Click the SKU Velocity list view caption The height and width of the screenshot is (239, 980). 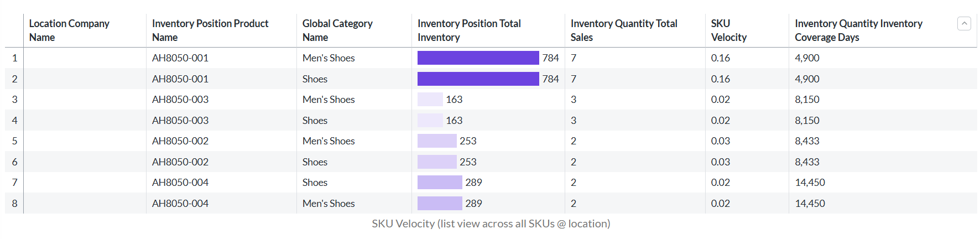(491, 224)
